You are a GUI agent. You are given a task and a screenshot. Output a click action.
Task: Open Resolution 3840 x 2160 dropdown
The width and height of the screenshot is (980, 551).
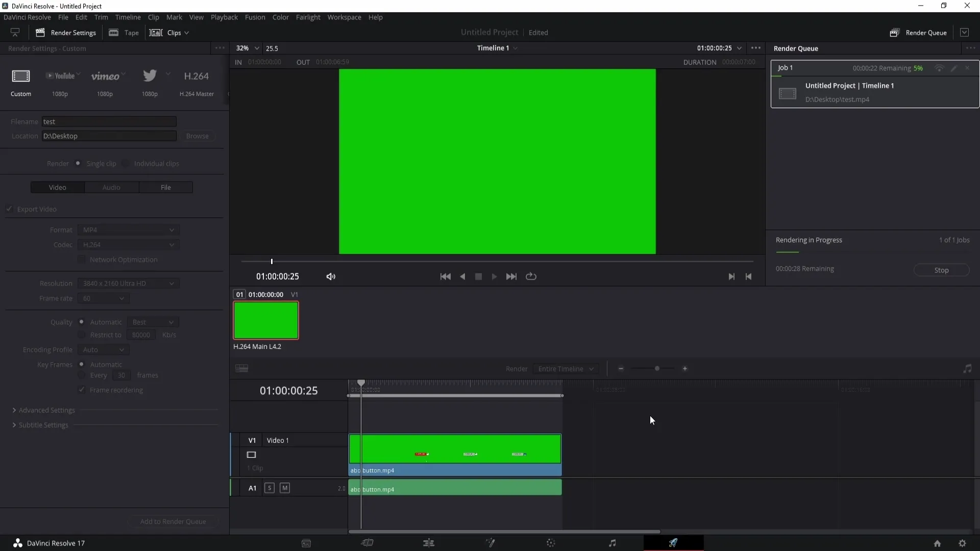point(129,284)
